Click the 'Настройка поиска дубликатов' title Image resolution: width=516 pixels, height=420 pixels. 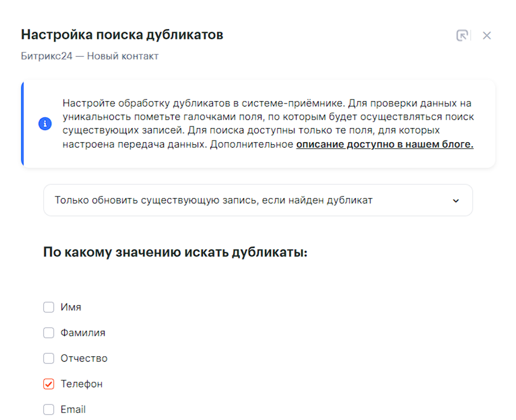122,35
